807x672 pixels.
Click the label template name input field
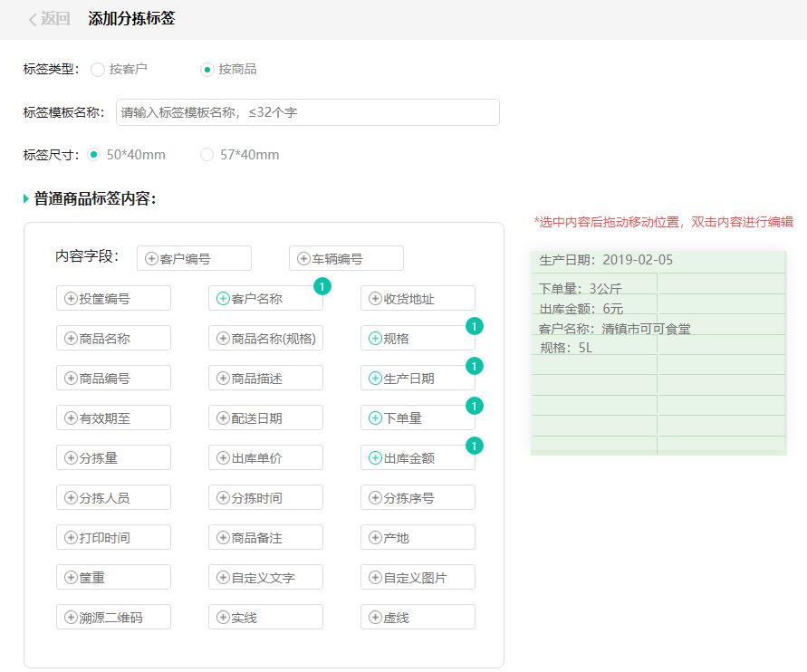pos(308,112)
